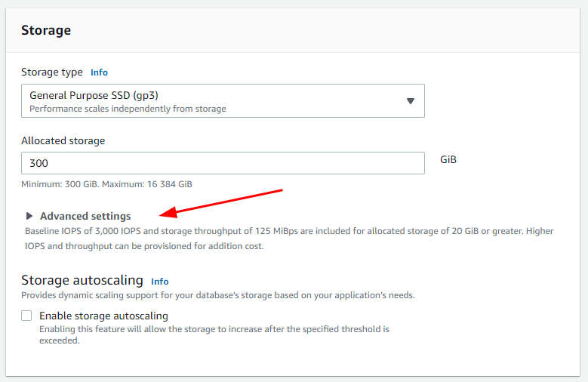Screen dimensions: 588x382
Task: Click the Advanced settings label text
Action: (85, 216)
